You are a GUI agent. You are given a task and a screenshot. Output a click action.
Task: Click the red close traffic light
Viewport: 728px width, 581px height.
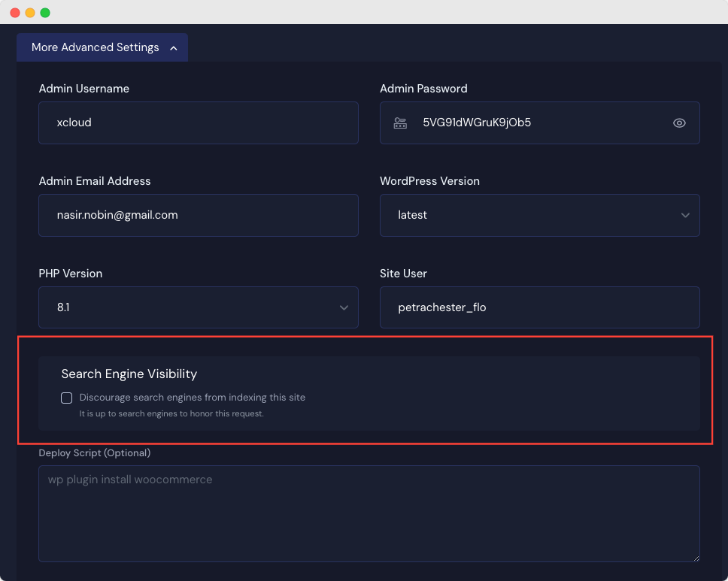tap(14, 12)
